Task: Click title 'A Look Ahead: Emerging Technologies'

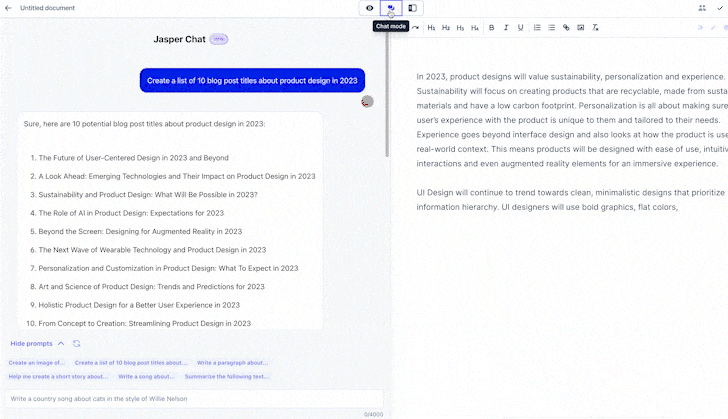Action: click(x=177, y=177)
